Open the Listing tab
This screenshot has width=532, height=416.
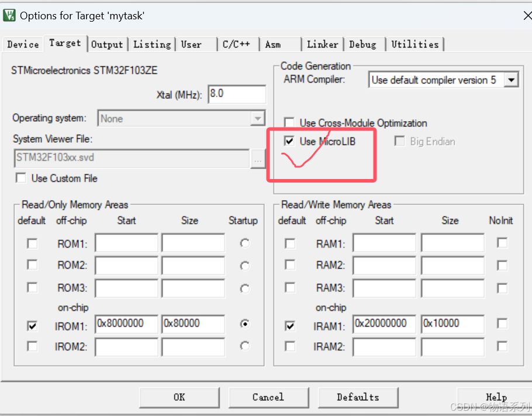152,44
